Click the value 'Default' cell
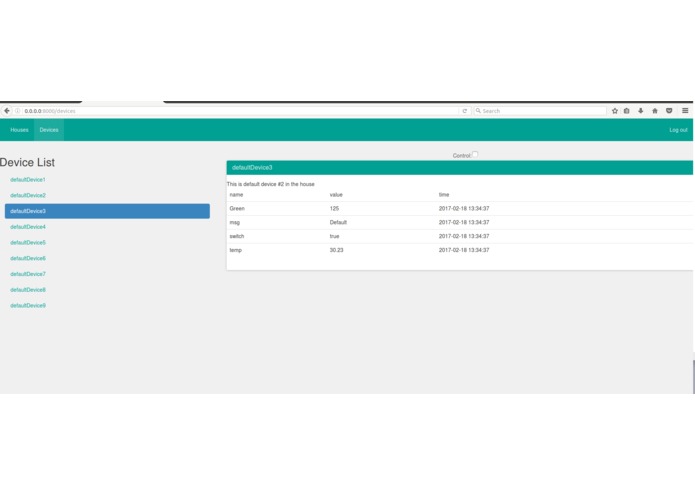The image size is (695, 494). [338, 222]
